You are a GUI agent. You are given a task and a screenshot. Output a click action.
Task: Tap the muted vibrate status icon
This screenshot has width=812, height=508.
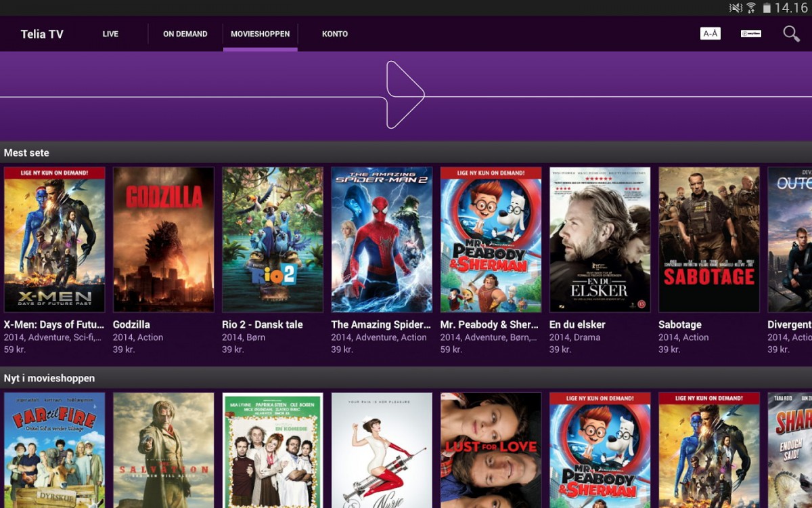click(x=736, y=8)
